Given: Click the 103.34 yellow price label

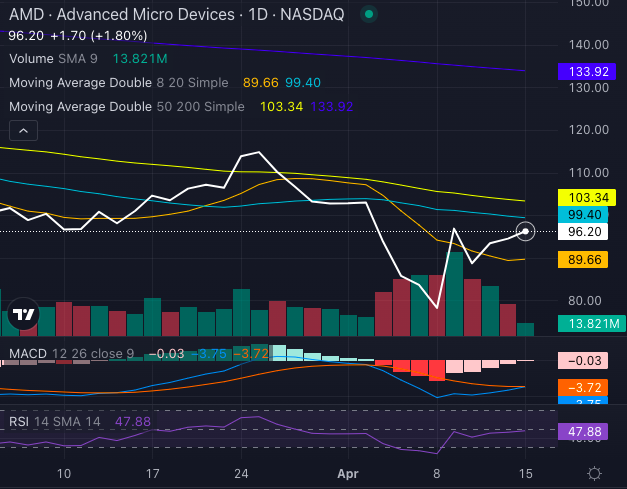Looking at the screenshot, I should coord(587,198).
